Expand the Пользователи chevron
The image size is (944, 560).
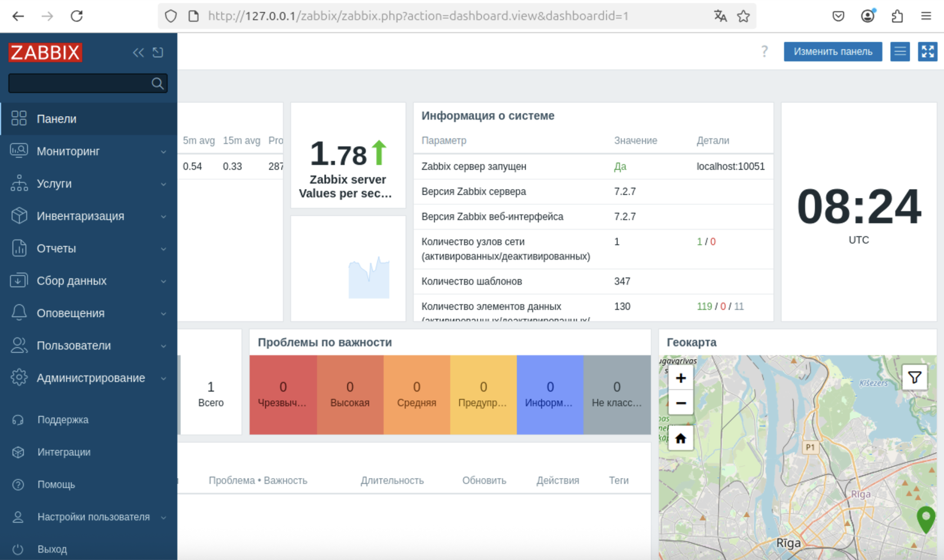pyautogui.click(x=163, y=346)
